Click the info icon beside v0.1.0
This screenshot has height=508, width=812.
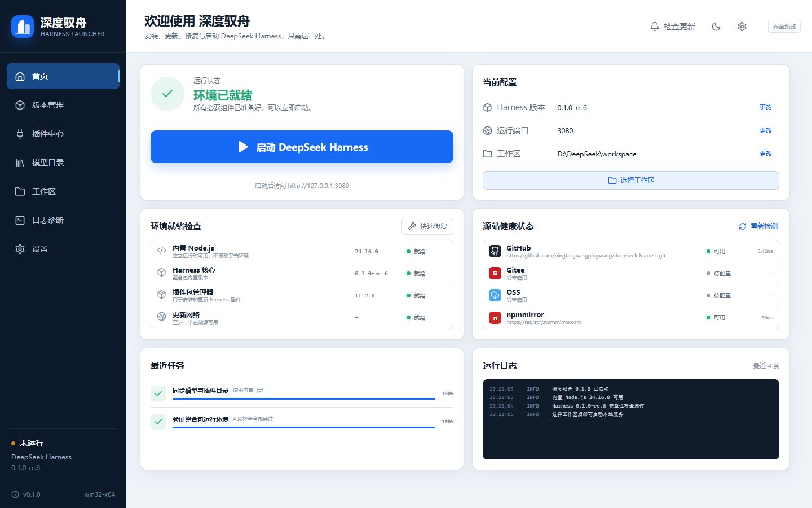point(15,494)
